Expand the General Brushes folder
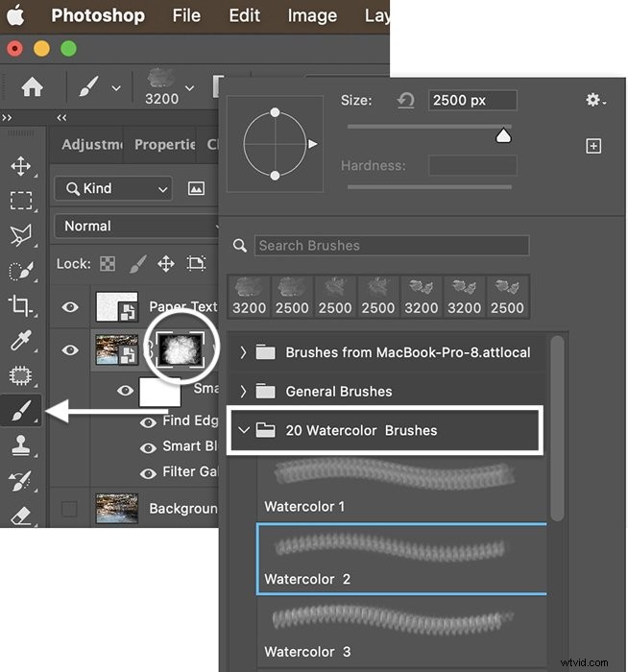The width and height of the screenshot is (628, 672). coord(243,392)
